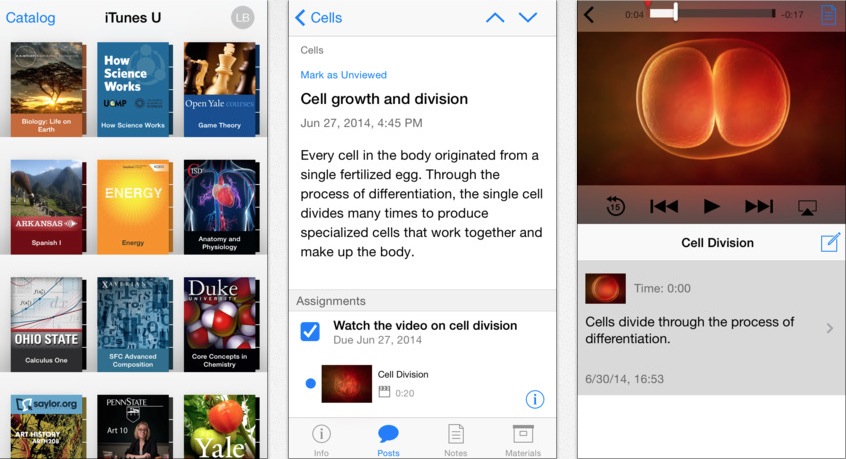Open the Energy course cover
The image size is (846, 459).
(134, 207)
